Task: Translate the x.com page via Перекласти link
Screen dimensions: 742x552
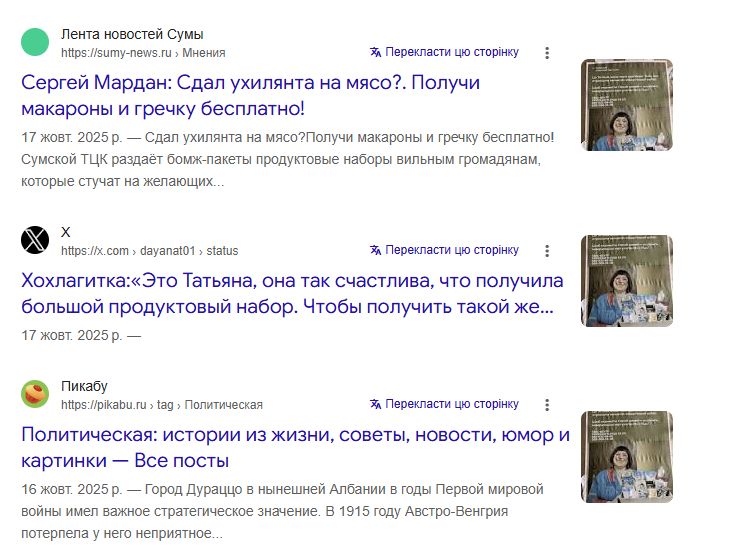Action: [452, 250]
